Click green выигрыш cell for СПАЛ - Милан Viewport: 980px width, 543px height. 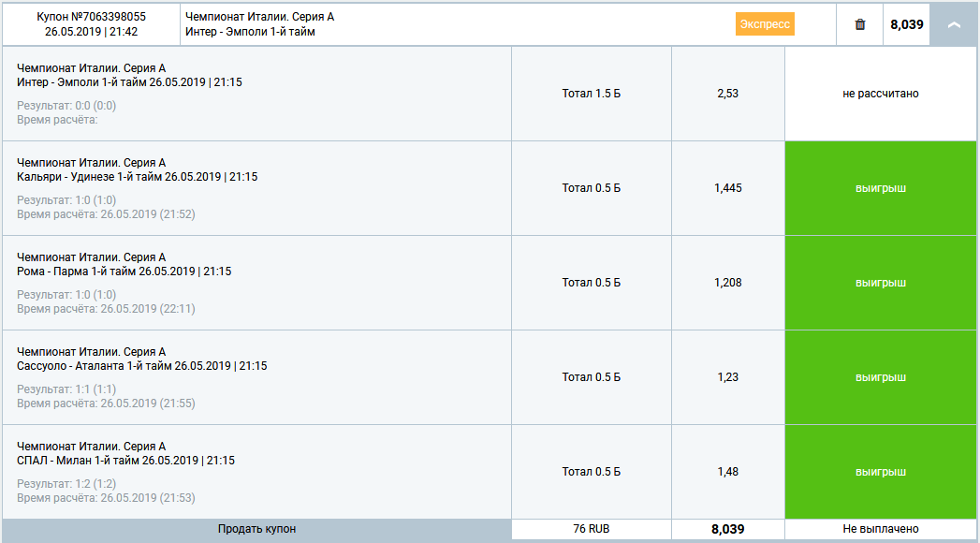881,472
